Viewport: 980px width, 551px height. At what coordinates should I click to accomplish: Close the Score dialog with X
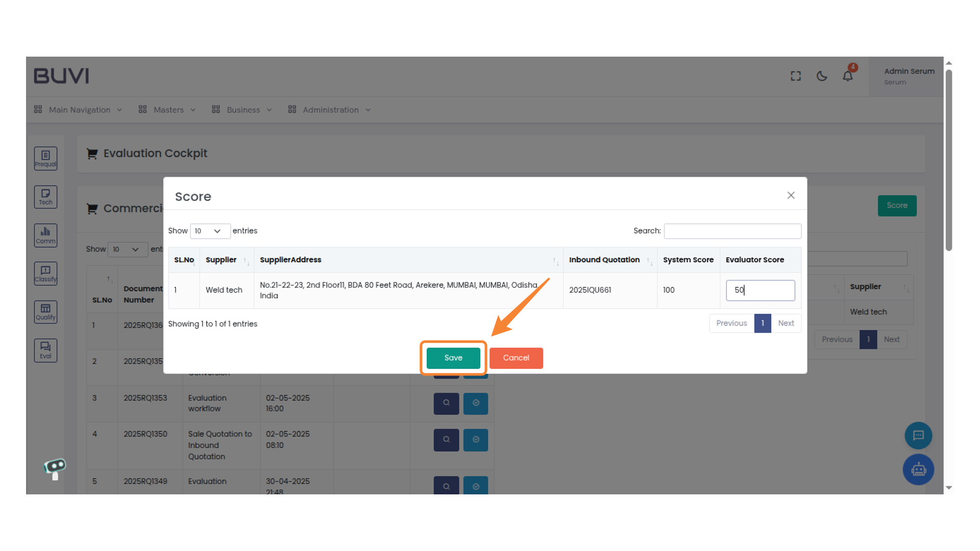[791, 195]
